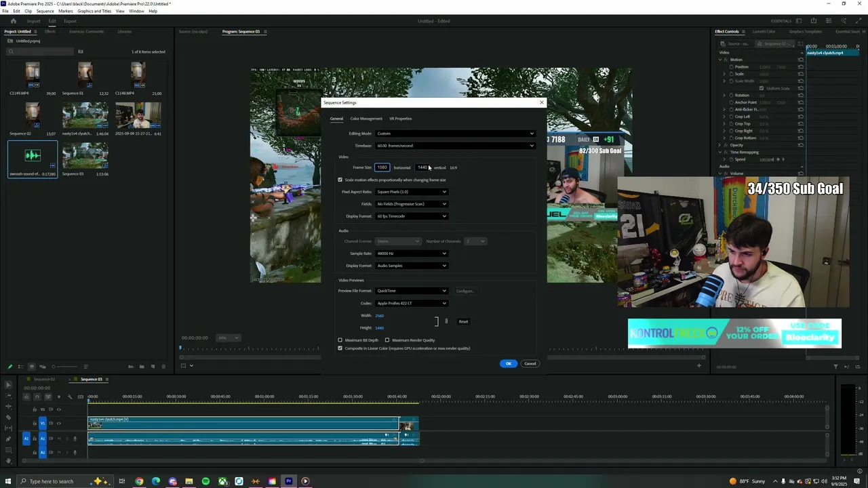Open Pixel Aspect Ratio dropdown

[412, 192]
